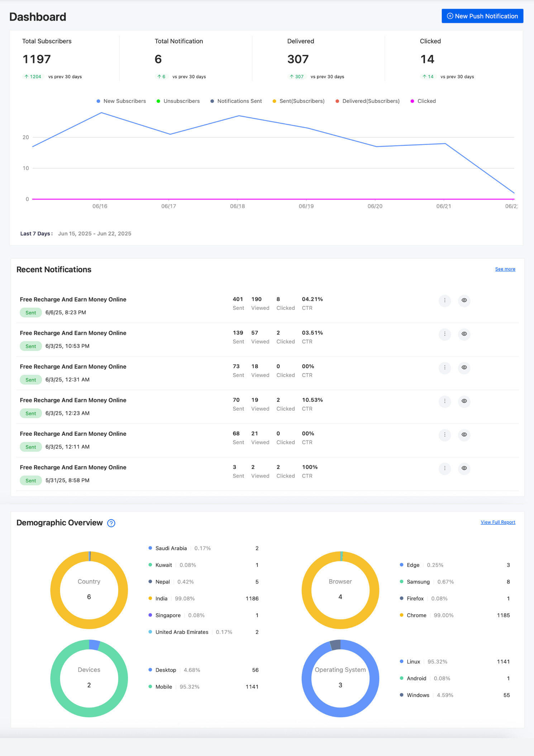Select the first Free Recharge notification title
The height and width of the screenshot is (756, 534).
click(x=73, y=299)
